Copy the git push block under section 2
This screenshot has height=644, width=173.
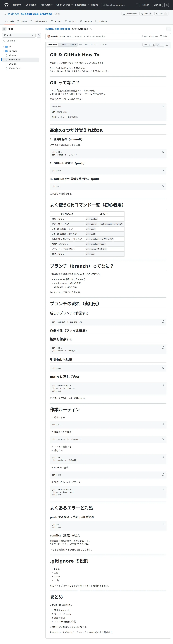pos(163,170)
